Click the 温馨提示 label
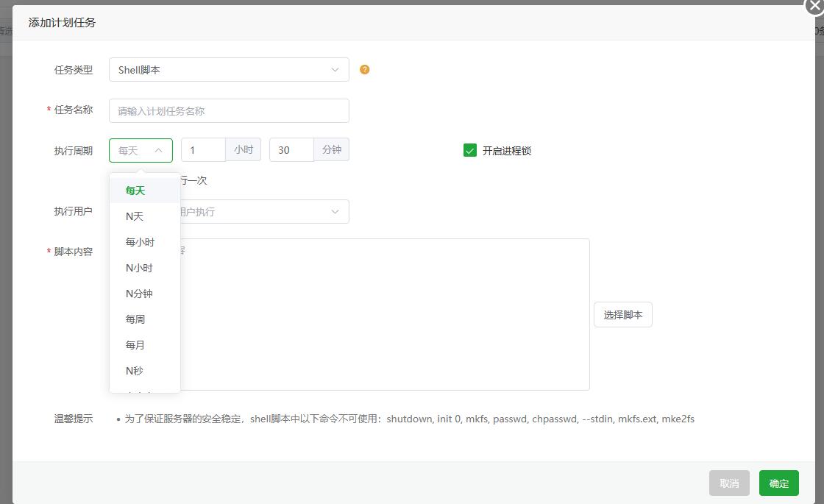Image resolution: width=824 pixels, height=504 pixels. [x=73, y=419]
